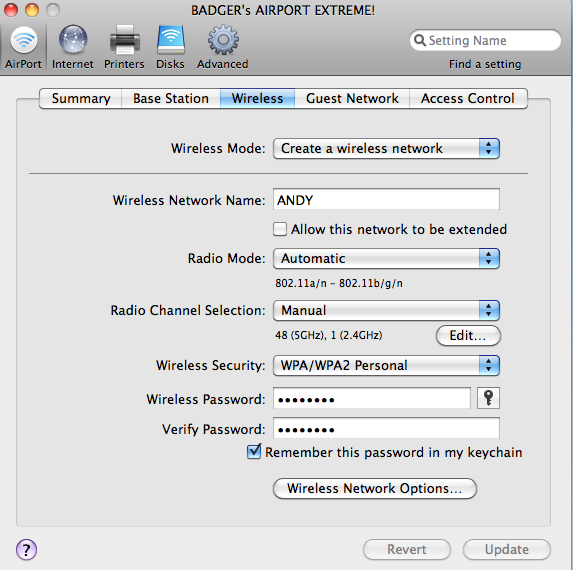573x570 pixels.
Task: Click the magnifier icon in search field
Action: point(420,40)
